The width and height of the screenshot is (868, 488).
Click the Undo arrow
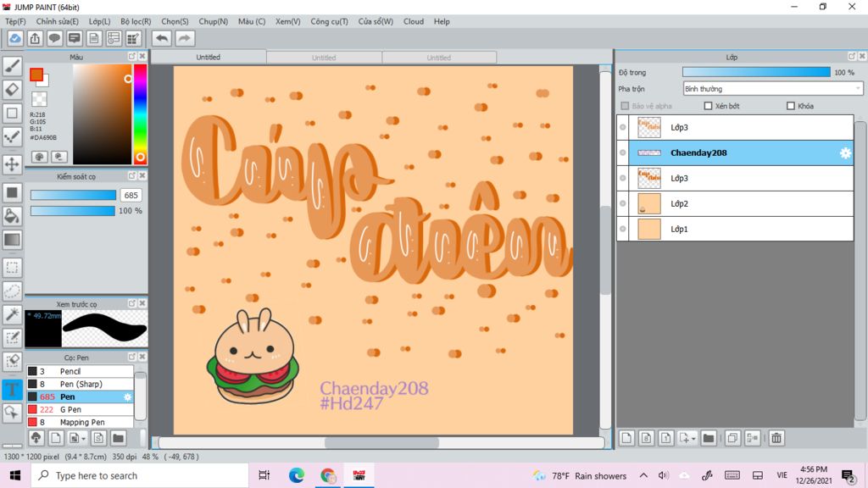[162, 38]
